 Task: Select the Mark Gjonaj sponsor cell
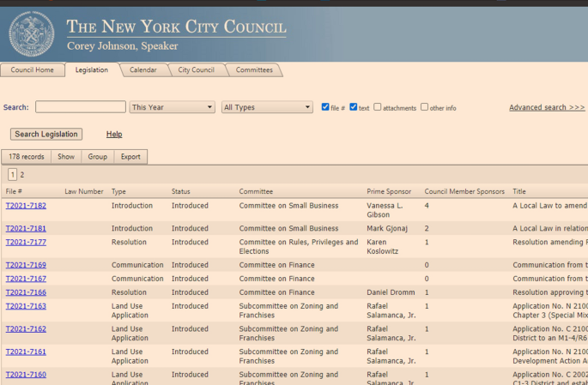[387, 228]
